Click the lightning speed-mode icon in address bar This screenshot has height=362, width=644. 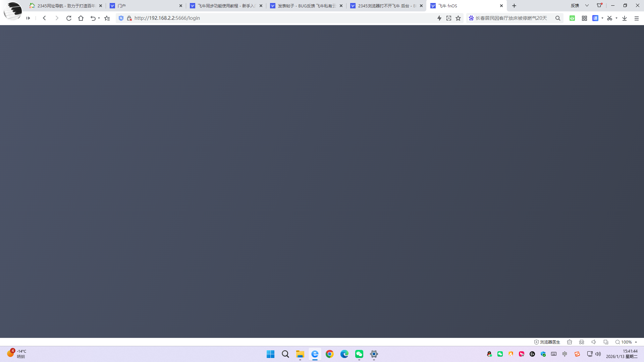439,18
